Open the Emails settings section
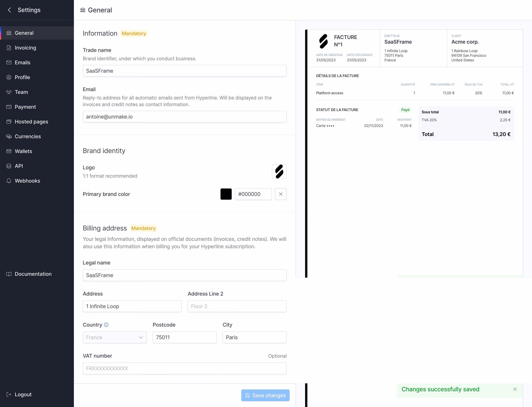The width and height of the screenshot is (532, 407). point(37,62)
